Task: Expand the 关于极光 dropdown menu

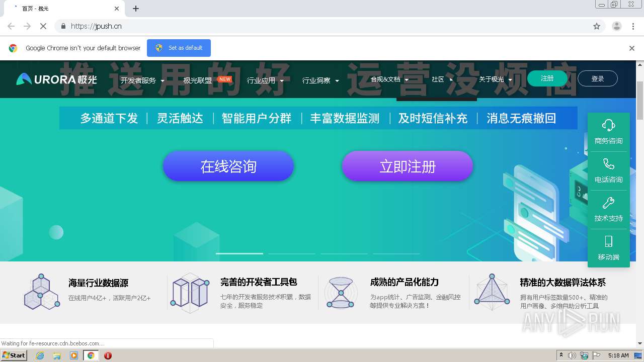Action: [x=496, y=79]
